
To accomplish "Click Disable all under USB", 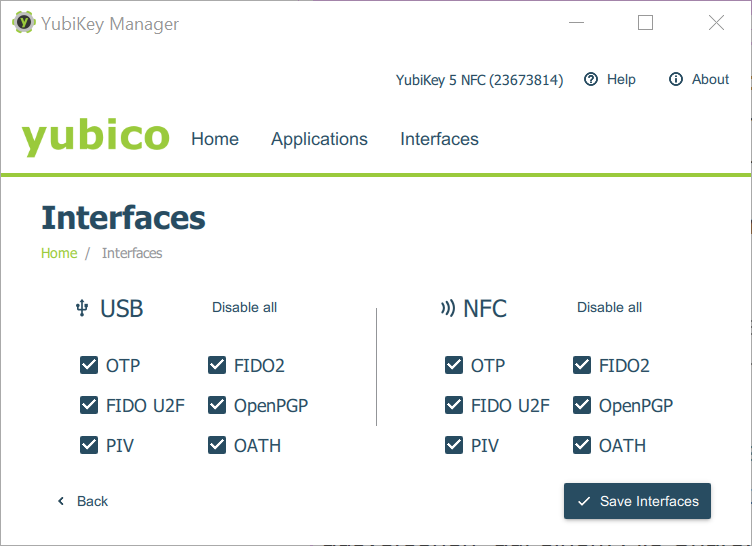I will tap(244, 307).
